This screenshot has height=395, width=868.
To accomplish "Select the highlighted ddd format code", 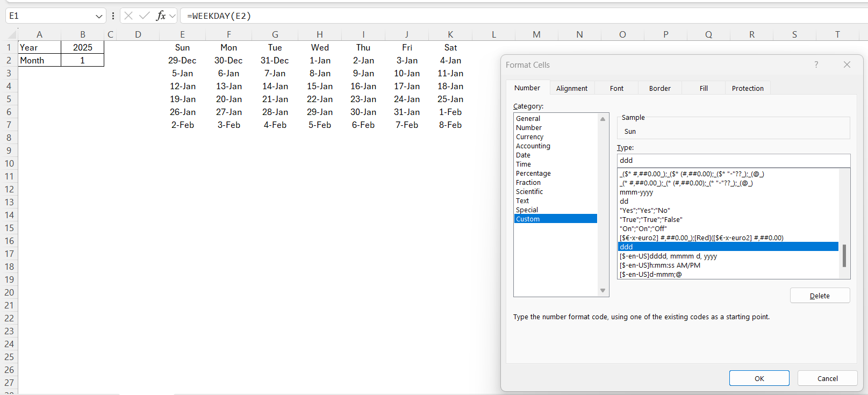I will pyautogui.click(x=728, y=247).
